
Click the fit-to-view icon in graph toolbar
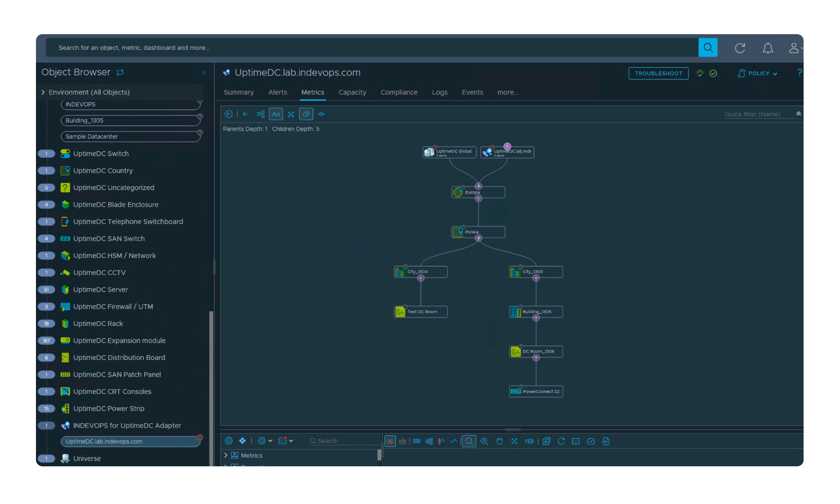click(x=291, y=114)
